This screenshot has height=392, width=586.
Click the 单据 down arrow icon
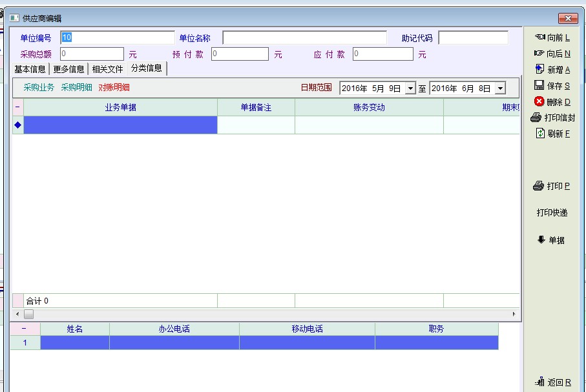(541, 240)
